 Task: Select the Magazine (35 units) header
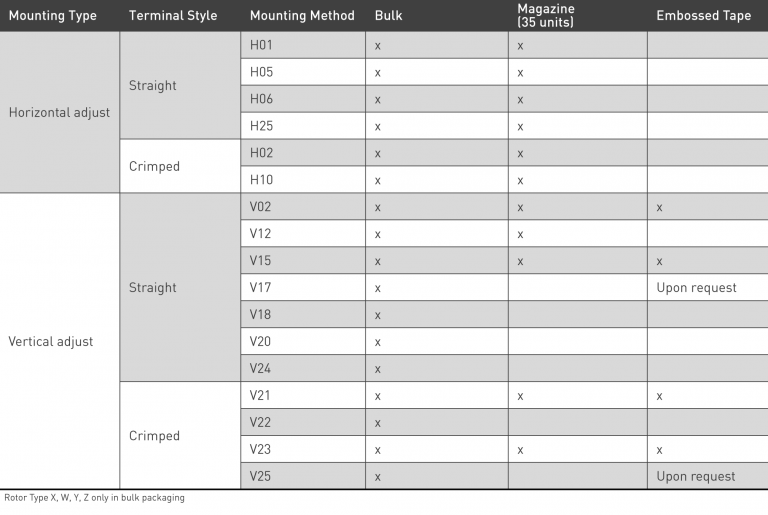[x=546, y=16]
